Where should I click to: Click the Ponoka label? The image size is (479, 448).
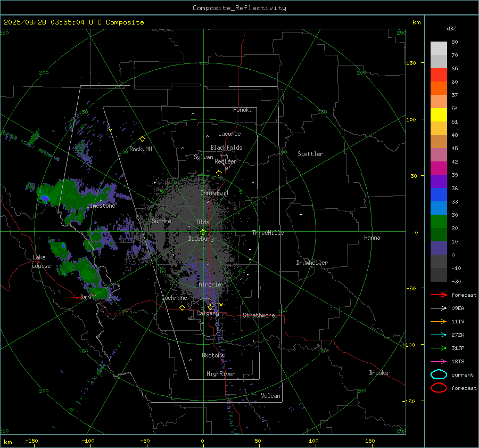243,110
